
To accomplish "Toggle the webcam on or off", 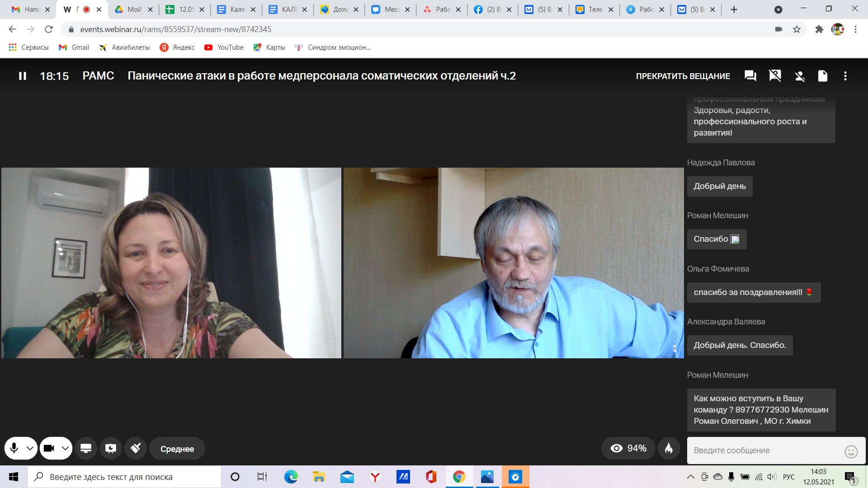I will 49,448.
